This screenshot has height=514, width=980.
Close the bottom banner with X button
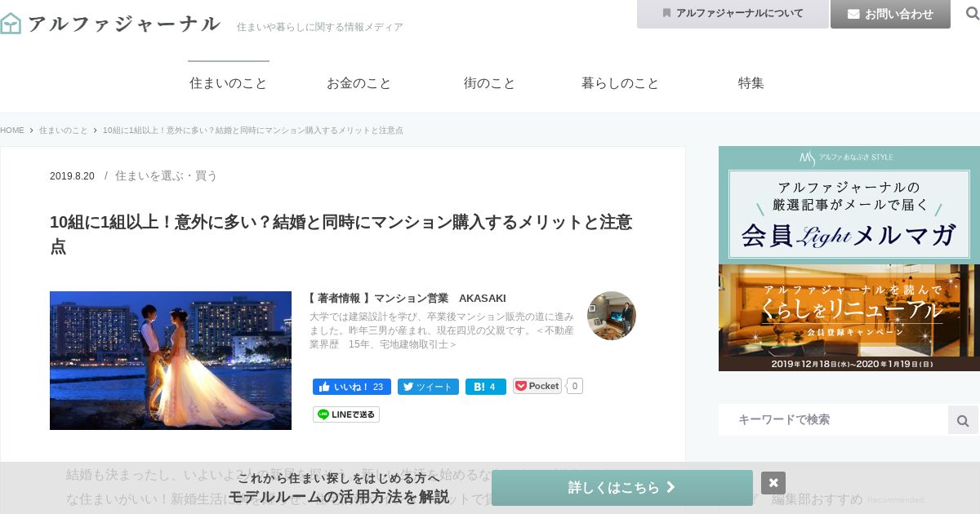(x=773, y=483)
